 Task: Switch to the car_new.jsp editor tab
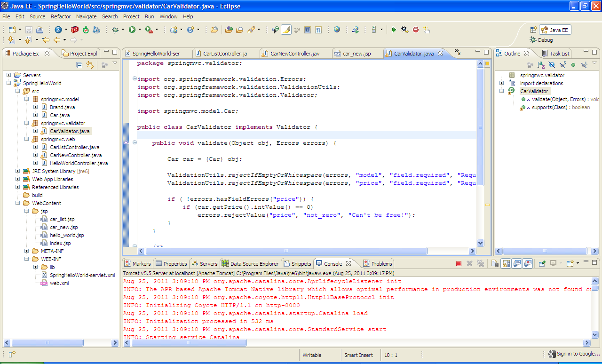pyautogui.click(x=359, y=53)
